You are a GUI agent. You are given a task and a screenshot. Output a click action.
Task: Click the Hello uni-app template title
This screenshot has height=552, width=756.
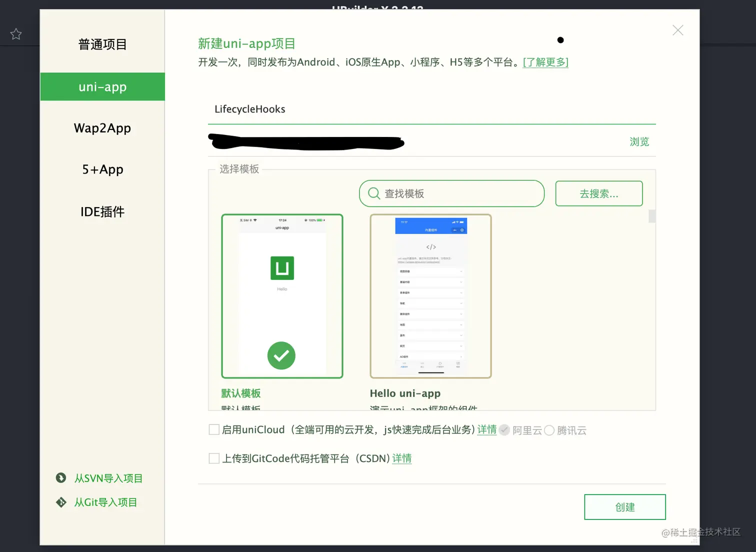pos(405,393)
